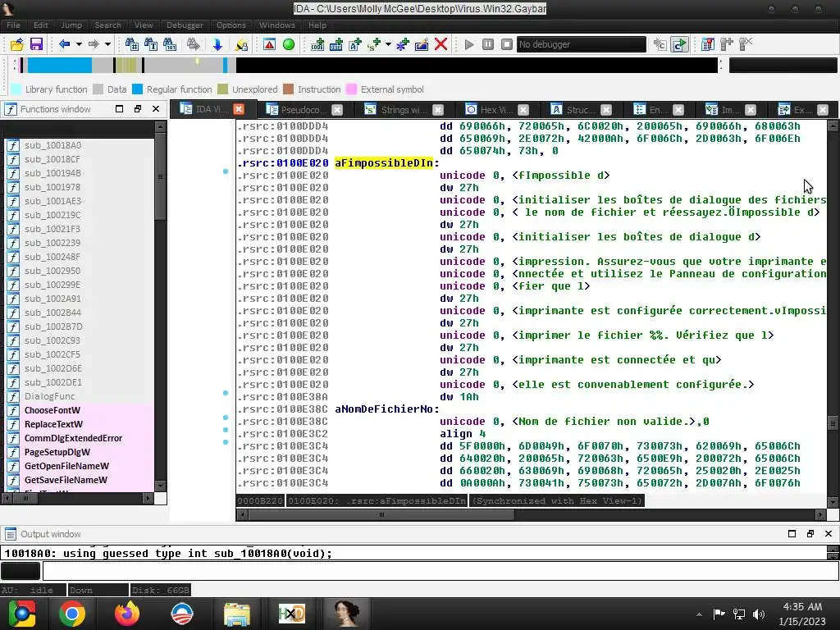The width and height of the screenshot is (840, 630).
Task: Click the grayed search-next binoculars icon
Action: tap(193, 44)
